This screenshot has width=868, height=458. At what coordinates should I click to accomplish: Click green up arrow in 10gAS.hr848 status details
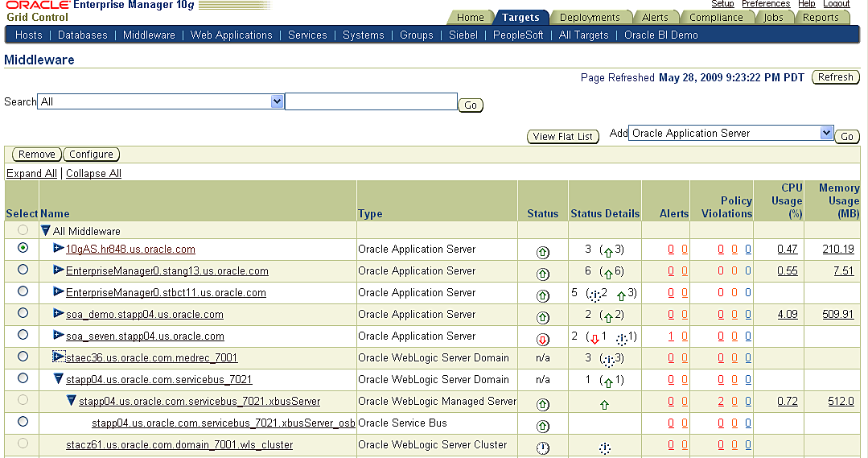[608, 253]
